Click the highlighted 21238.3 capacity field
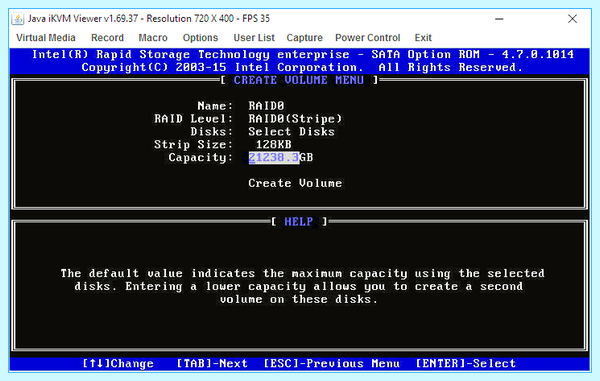Image resolution: width=600 pixels, height=381 pixels. pyautogui.click(x=274, y=157)
